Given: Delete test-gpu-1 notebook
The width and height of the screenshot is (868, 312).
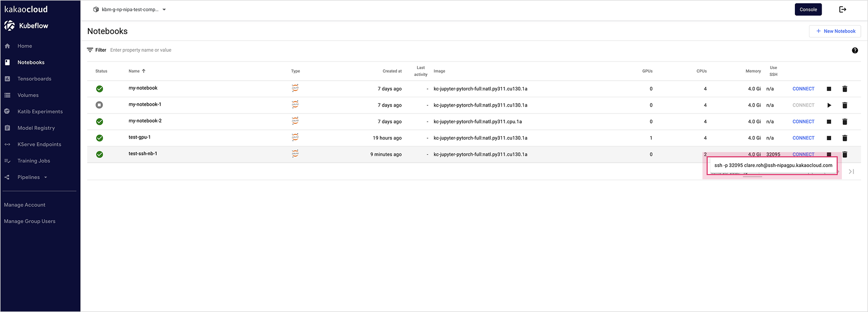Looking at the screenshot, I should coord(844,138).
